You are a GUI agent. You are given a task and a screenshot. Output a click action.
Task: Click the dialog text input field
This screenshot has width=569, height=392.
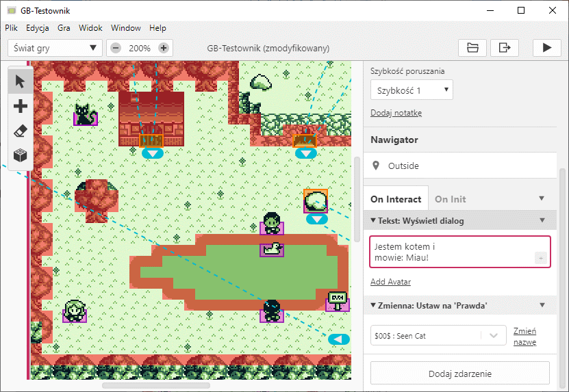[x=459, y=252]
